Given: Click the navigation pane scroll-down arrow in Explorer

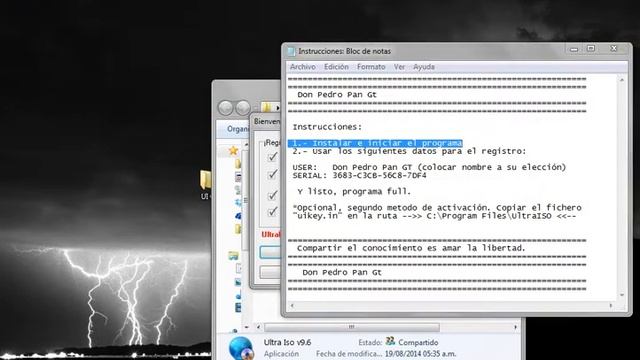Looking at the screenshot, I should pos(246,327).
